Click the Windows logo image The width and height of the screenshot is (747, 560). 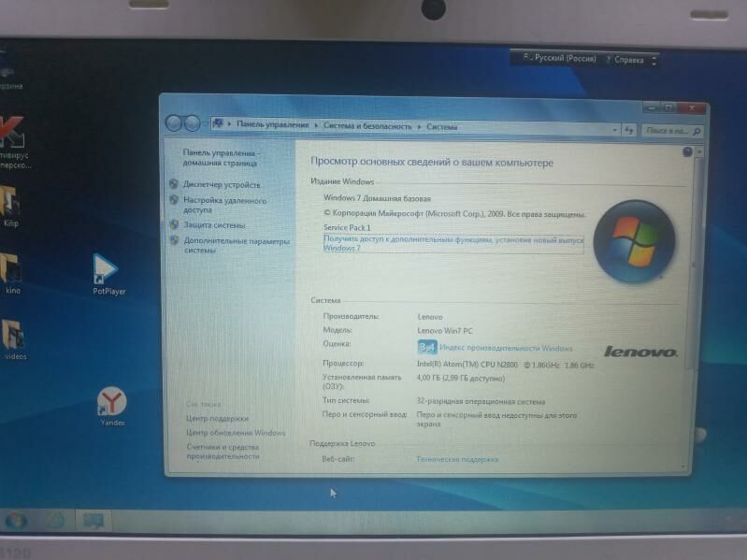pos(634,242)
